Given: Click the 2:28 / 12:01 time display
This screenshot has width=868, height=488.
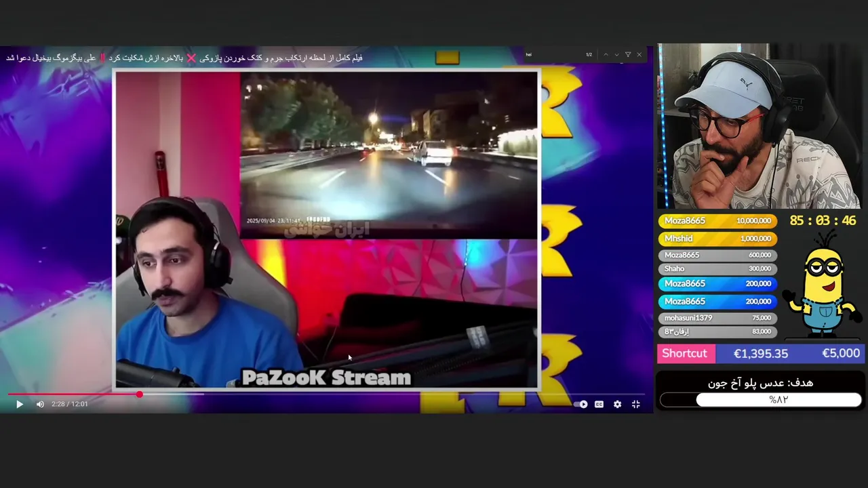Looking at the screenshot, I should [x=70, y=404].
